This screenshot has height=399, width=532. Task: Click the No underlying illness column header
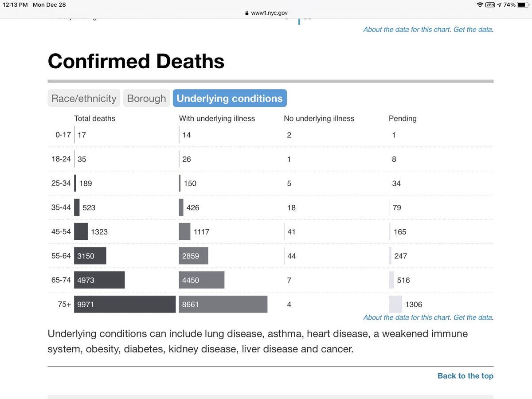click(x=319, y=118)
